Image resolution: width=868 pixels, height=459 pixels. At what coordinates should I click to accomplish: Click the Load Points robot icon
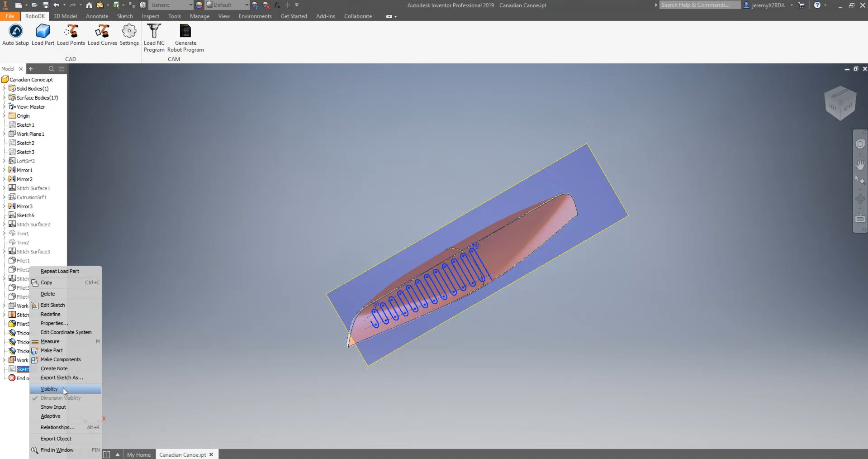tap(71, 31)
